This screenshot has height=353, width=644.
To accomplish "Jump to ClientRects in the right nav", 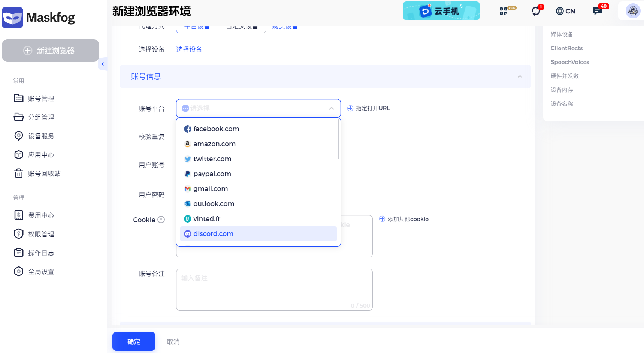I will click(x=567, y=48).
